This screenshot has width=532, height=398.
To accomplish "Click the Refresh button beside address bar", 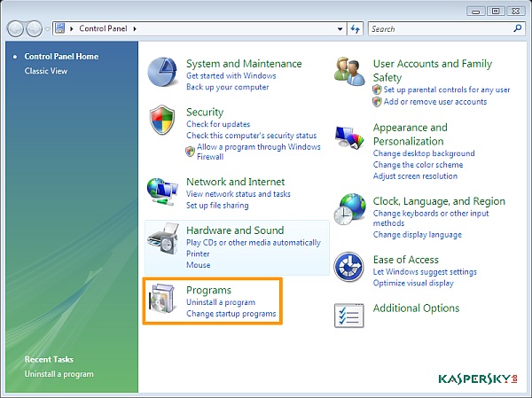I will pyautogui.click(x=356, y=29).
